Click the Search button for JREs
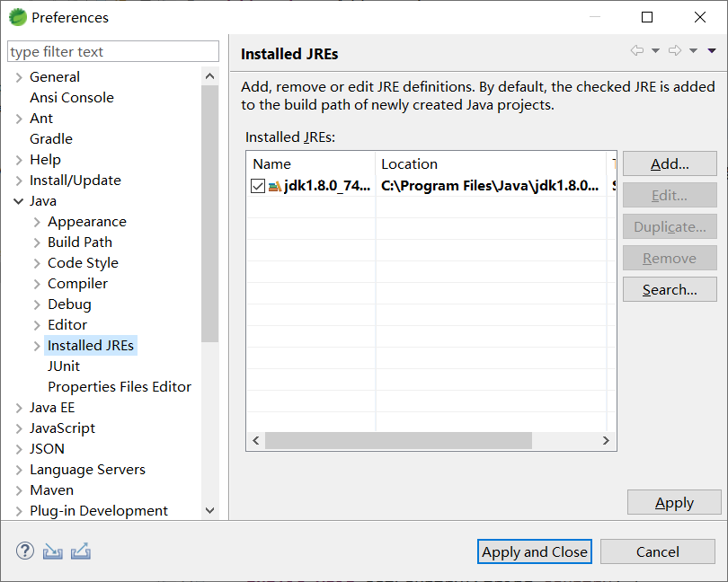The height and width of the screenshot is (582, 728). [670, 289]
